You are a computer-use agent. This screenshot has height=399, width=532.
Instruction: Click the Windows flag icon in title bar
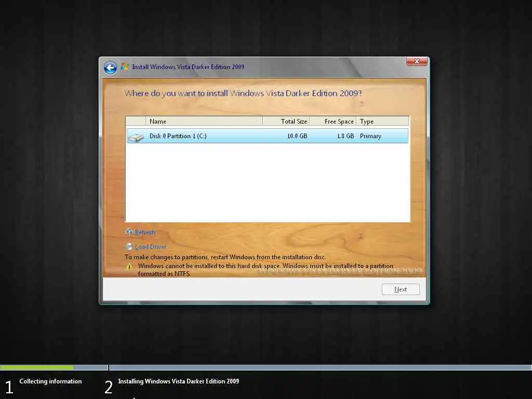pyautogui.click(x=125, y=66)
